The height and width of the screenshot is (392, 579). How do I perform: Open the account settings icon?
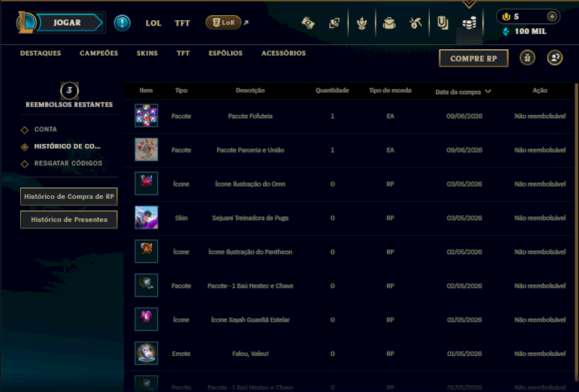pyautogui.click(x=554, y=58)
